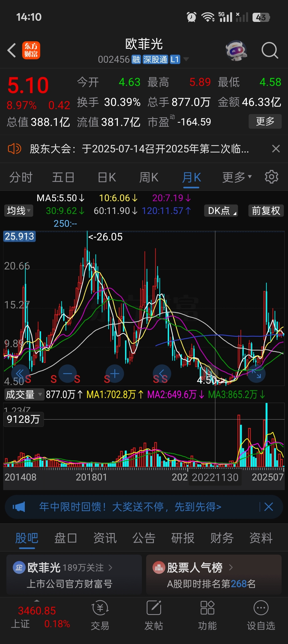Switch to the 研报 tab
288x644 pixels.
click(183, 538)
